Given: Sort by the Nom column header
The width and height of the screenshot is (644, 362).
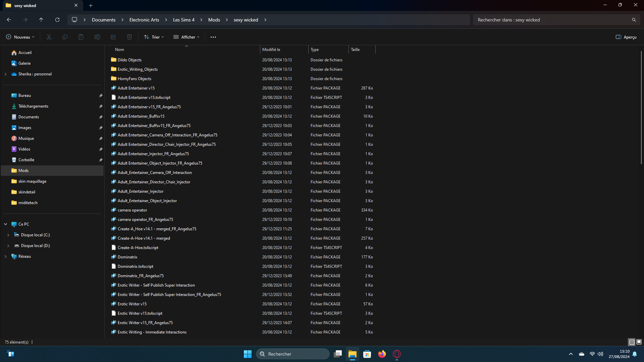Looking at the screenshot, I should [186, 50].
